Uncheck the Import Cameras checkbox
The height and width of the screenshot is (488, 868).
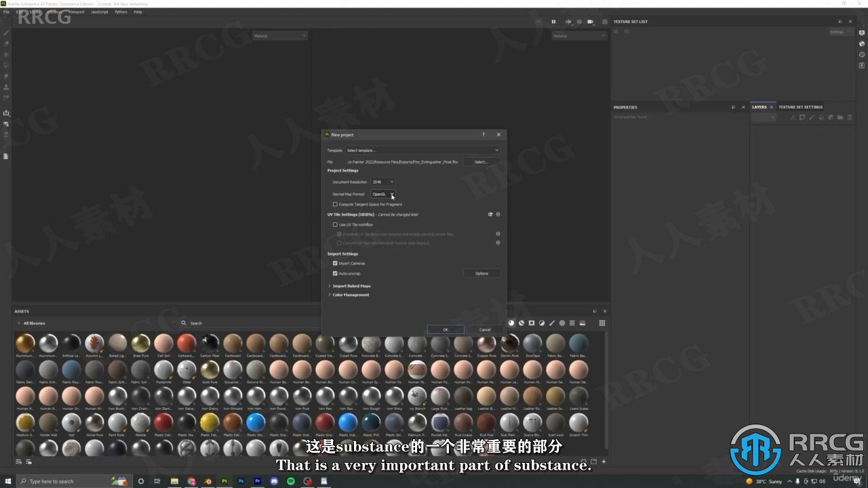click(x=335, y=263)
